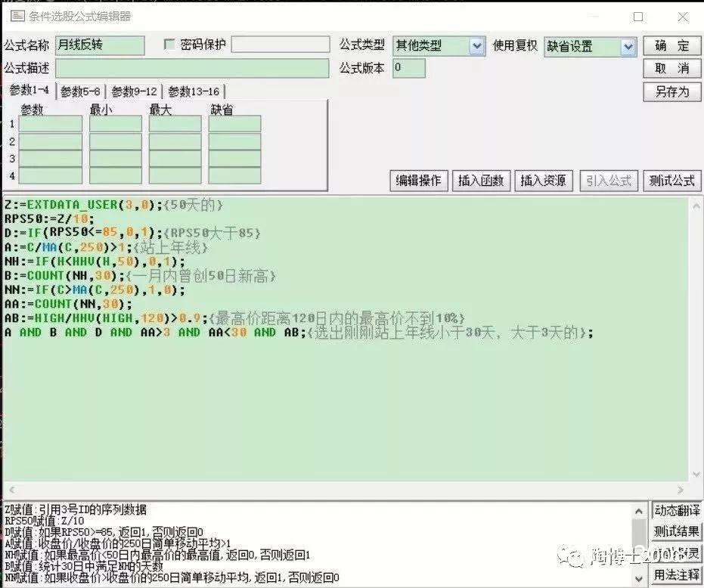Switch to the 参数5-8 tab
The image size is (704, 588).
pyautogui.click(x=80, y=91)
